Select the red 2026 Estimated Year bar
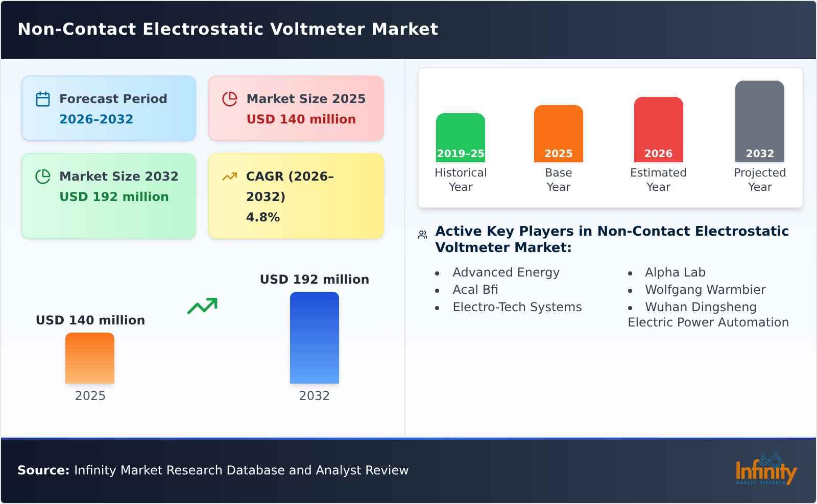The width and height of the screenshot is (817, 504). 659,130
